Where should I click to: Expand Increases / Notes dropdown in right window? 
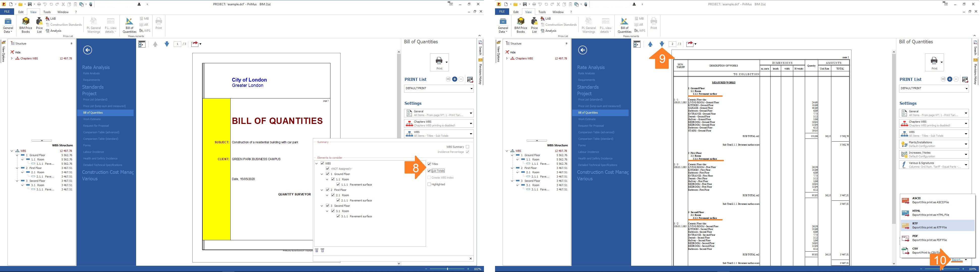966,154
